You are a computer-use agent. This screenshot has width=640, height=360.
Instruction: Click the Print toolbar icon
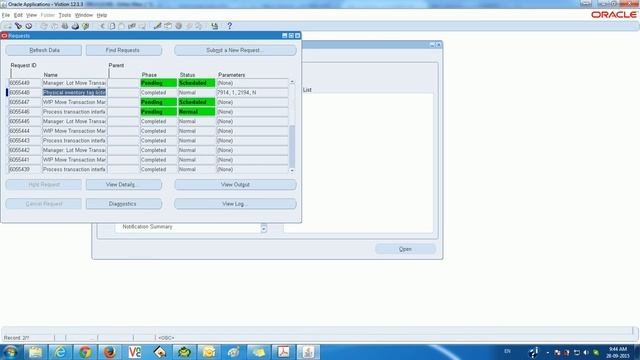point(75,26)
